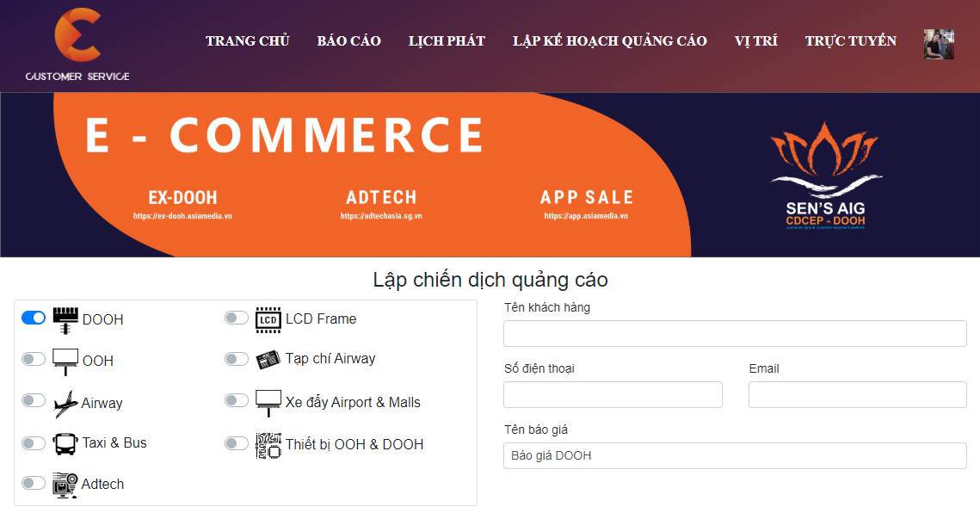This screenshot has width=980, height=507.
Task: Click the DOOH digital billboard icon
Action: 65,319
